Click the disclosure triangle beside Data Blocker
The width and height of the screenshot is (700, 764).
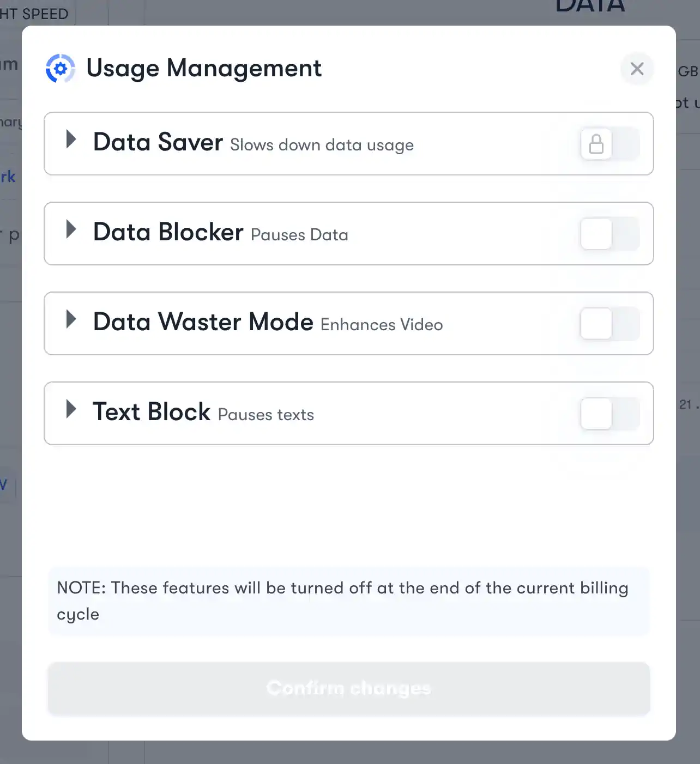click(x=71, y=230)
